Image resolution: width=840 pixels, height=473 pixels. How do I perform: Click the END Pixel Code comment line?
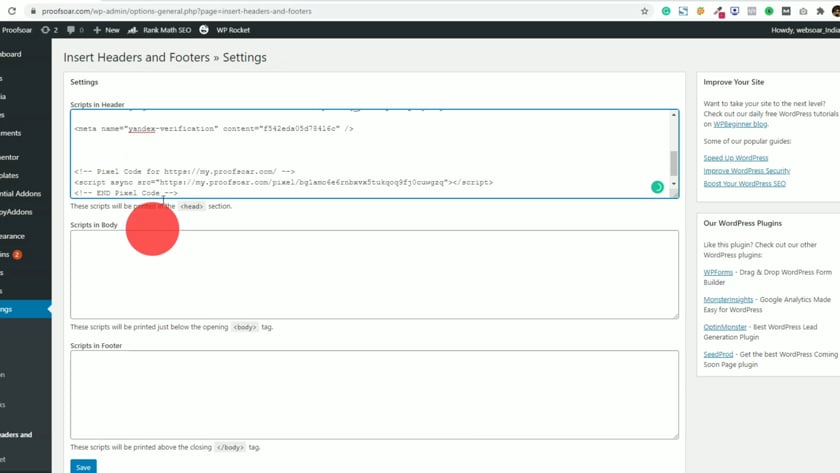click(x=126, y=193)
